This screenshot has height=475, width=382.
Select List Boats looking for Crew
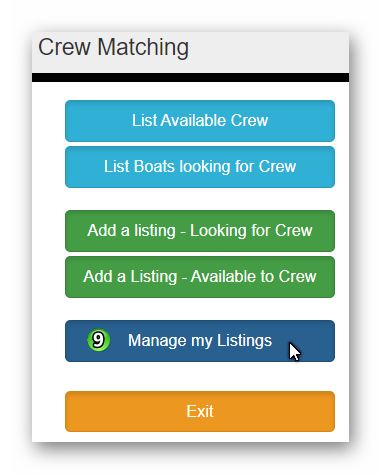tap(200, 167)
